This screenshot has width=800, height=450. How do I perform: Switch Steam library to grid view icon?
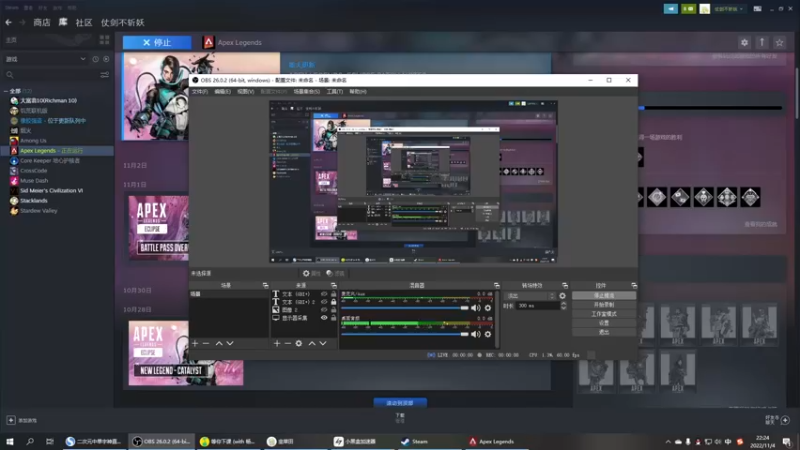click(x=105, y=40)
